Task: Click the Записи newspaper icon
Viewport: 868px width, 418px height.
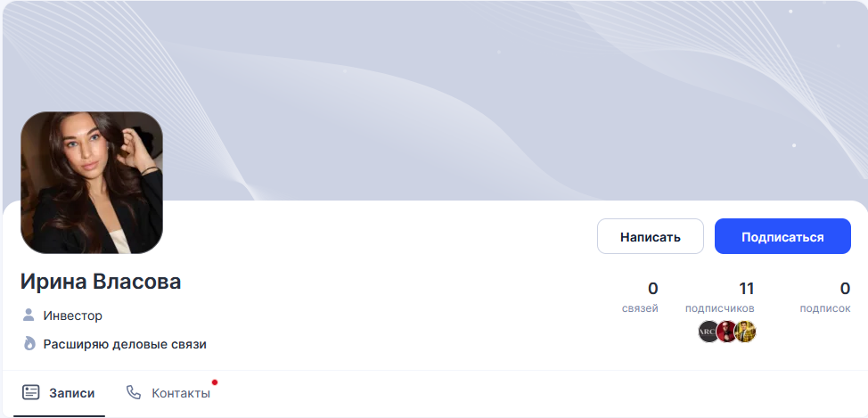Action: point(31,392)
